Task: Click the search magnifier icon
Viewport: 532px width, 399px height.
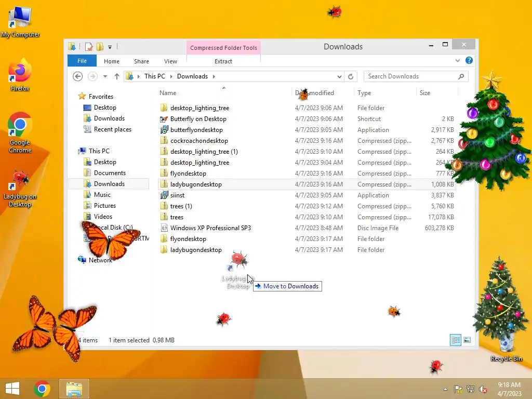Action: [x=461, y=76]
